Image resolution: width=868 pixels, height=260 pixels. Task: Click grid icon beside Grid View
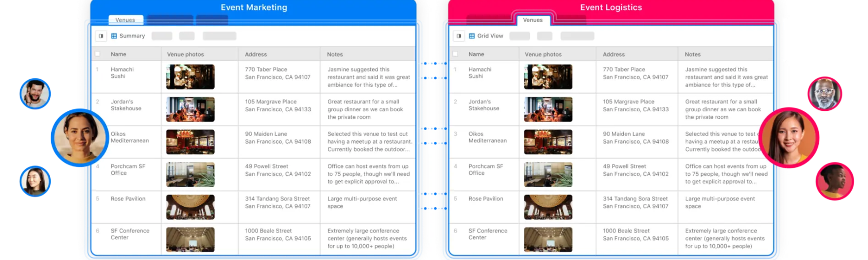coord(472,36)
